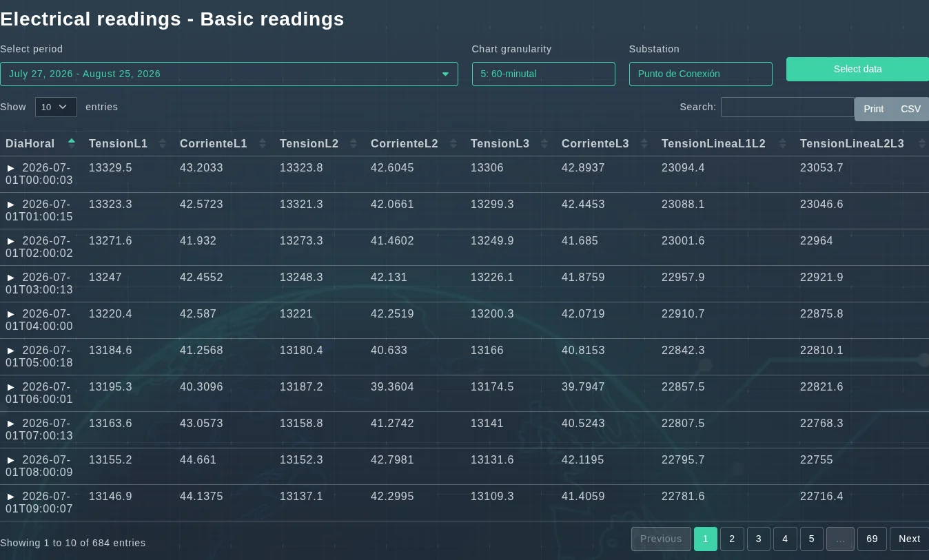Open the Show entries count dropdown
Screen dimensions: 929x560
pos(56,107)
